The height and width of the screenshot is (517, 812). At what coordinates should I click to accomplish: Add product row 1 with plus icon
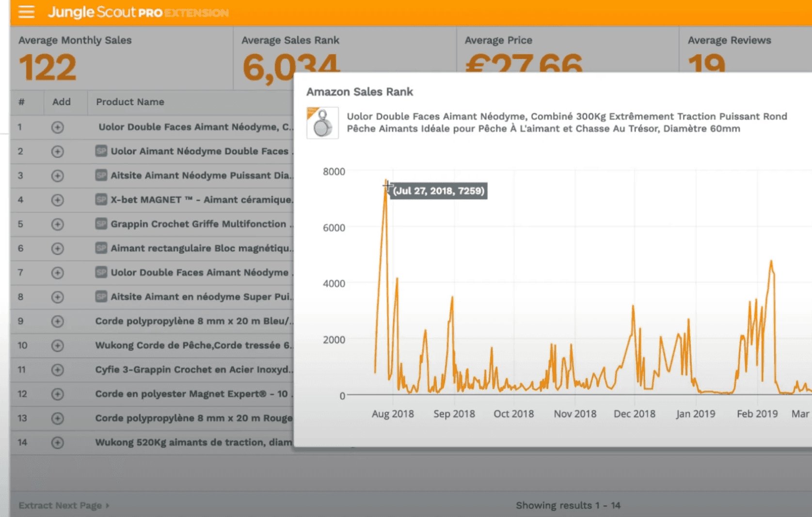[57, 127]
